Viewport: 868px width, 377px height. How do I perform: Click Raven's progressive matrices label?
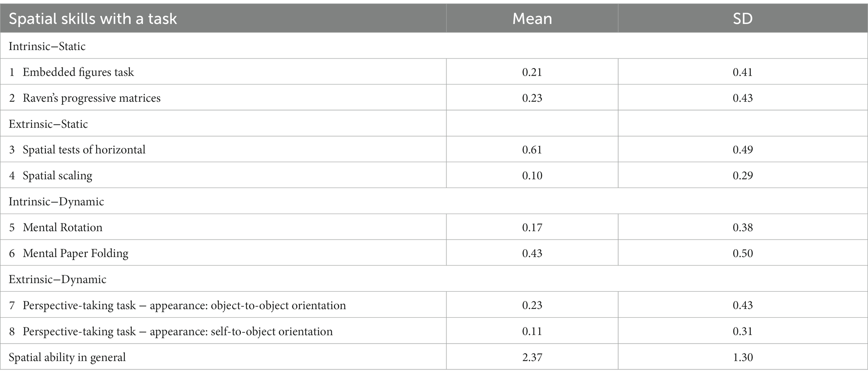[92, 98]
